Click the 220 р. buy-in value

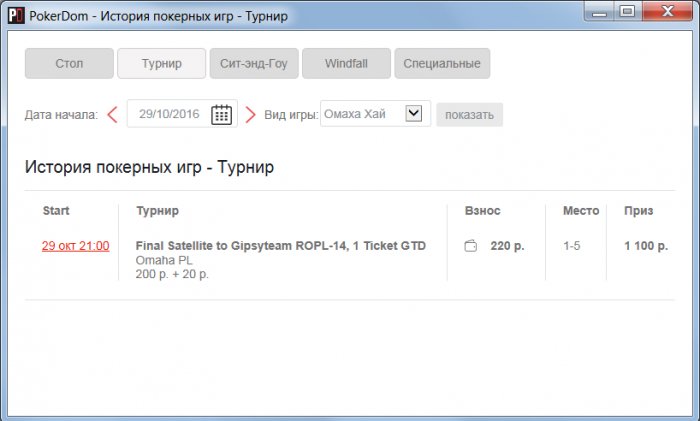point(507,246)
